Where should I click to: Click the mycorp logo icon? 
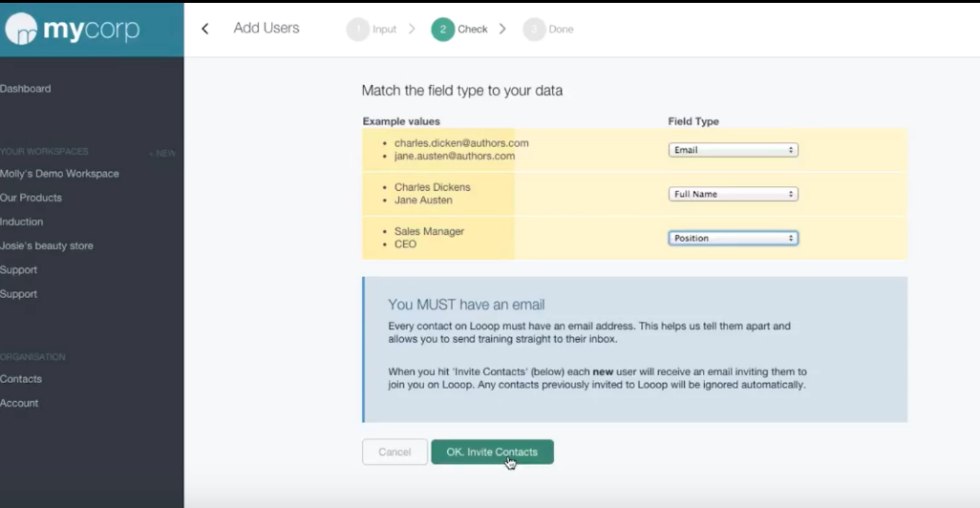[x=22, y=29]
